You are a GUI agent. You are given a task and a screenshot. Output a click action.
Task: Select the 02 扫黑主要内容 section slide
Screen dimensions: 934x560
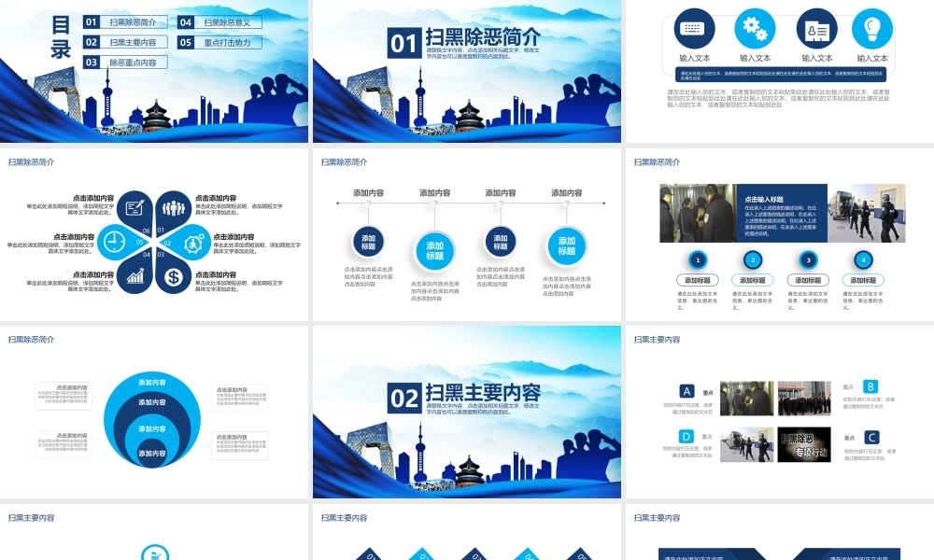[x=466, y=411]
